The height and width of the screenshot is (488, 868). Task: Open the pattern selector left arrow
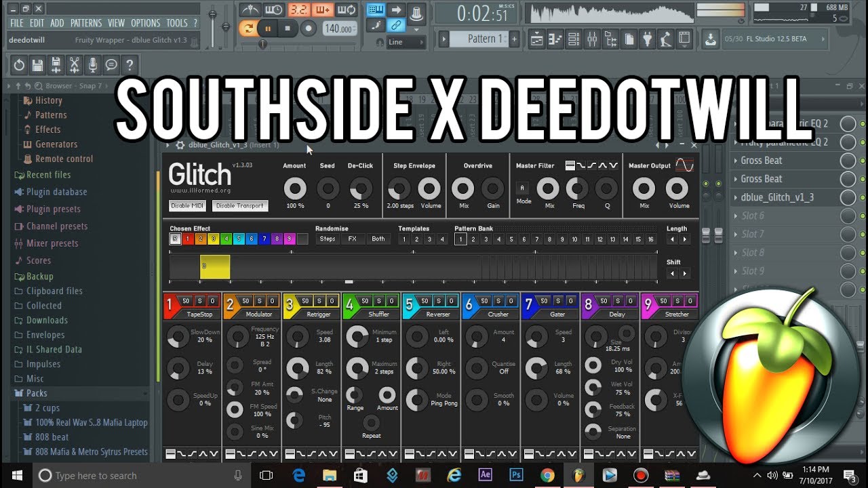coord(443,39)
